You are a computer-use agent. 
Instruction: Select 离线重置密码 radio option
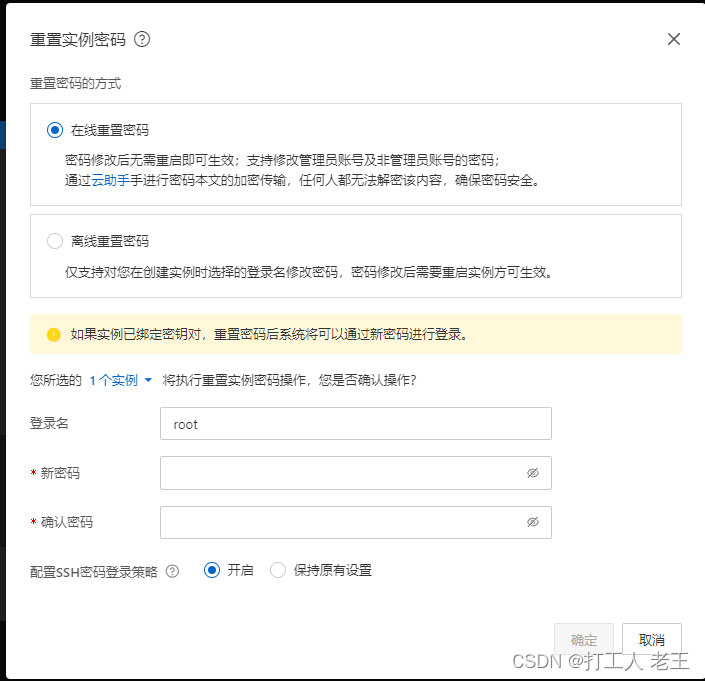click(55, 241)
